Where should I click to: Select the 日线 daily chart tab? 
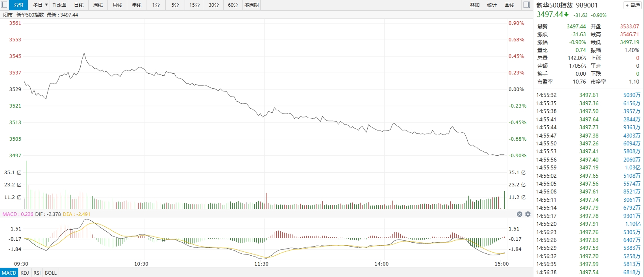pyautogui.click(x=79, y=5)
